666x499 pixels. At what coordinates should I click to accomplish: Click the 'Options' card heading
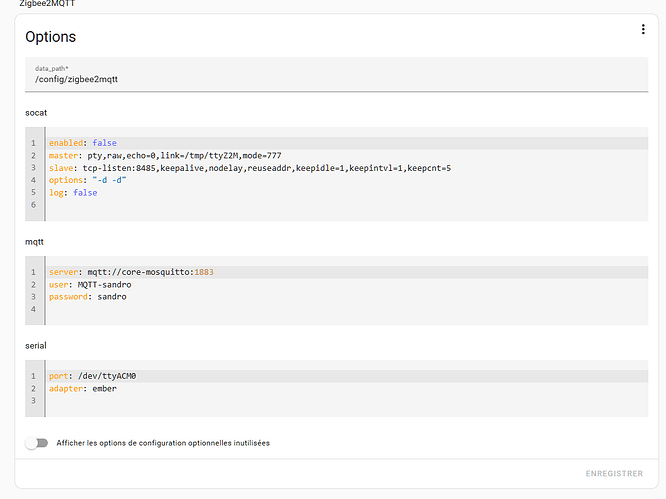51,37
